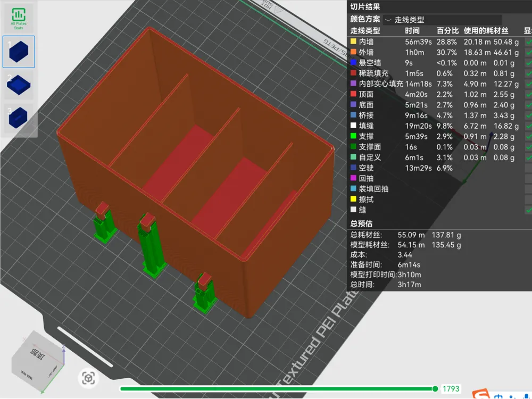
Task: Click the 时间 column header
Action: (x=412, y=31)
